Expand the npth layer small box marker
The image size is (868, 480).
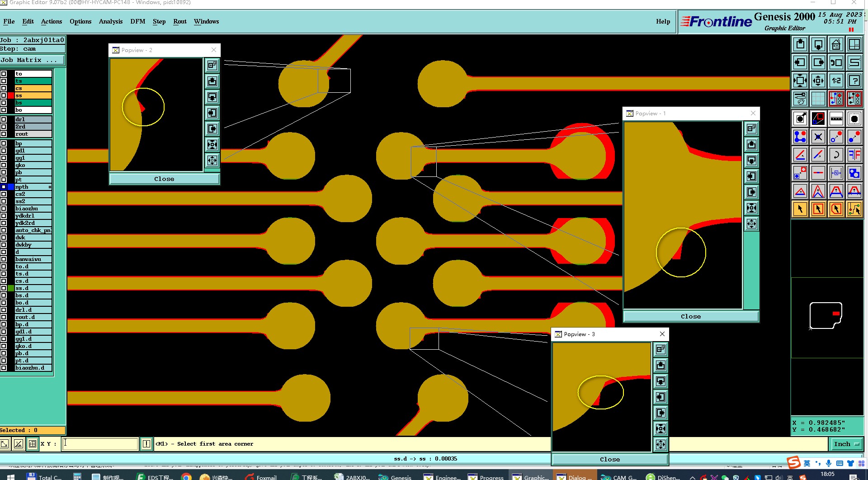[50, 187]
